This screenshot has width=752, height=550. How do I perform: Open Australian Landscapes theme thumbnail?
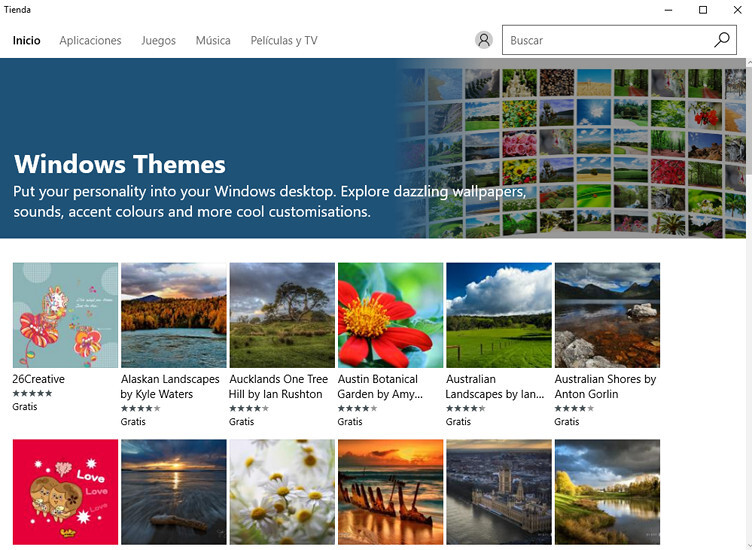[498, 315]
